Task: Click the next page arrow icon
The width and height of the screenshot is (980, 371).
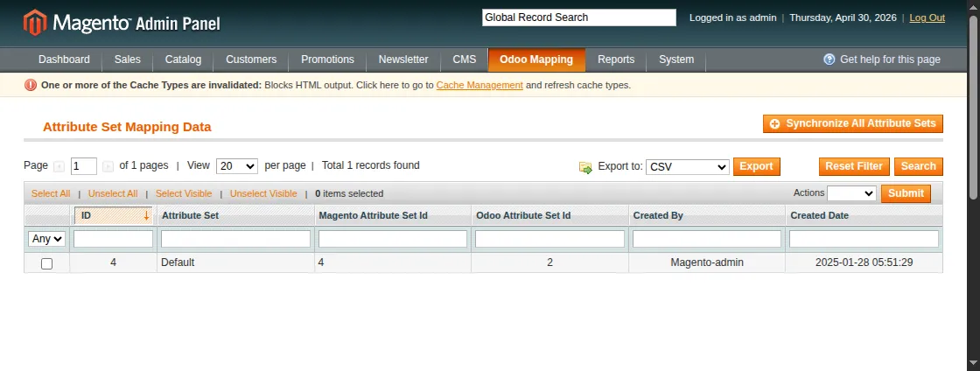Action: coord(108,166)
